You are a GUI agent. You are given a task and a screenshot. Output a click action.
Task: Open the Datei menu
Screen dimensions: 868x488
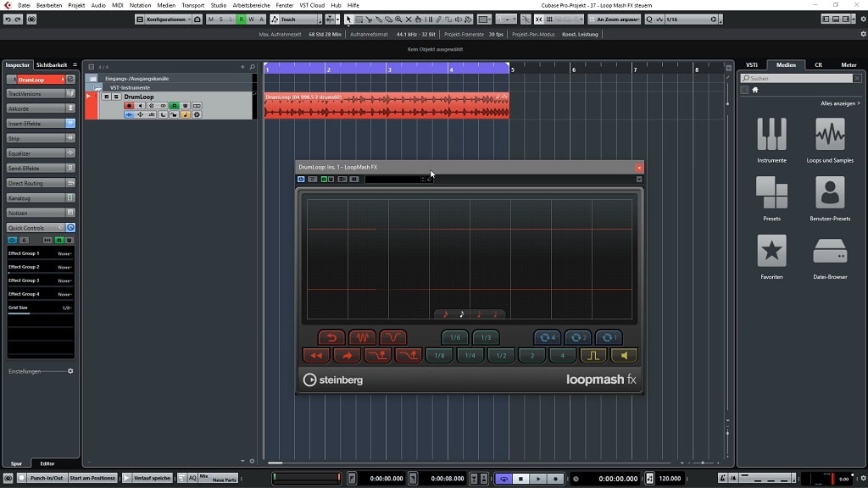(24, 5)
